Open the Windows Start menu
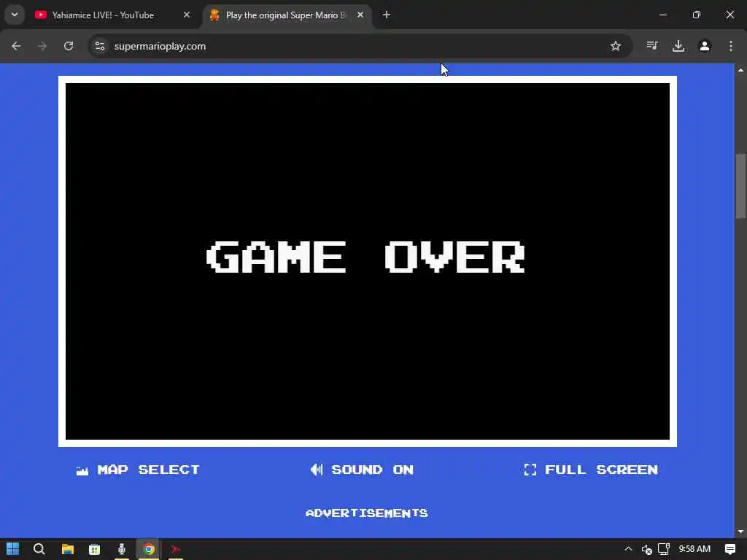747x560 pixels. point(13,549)
